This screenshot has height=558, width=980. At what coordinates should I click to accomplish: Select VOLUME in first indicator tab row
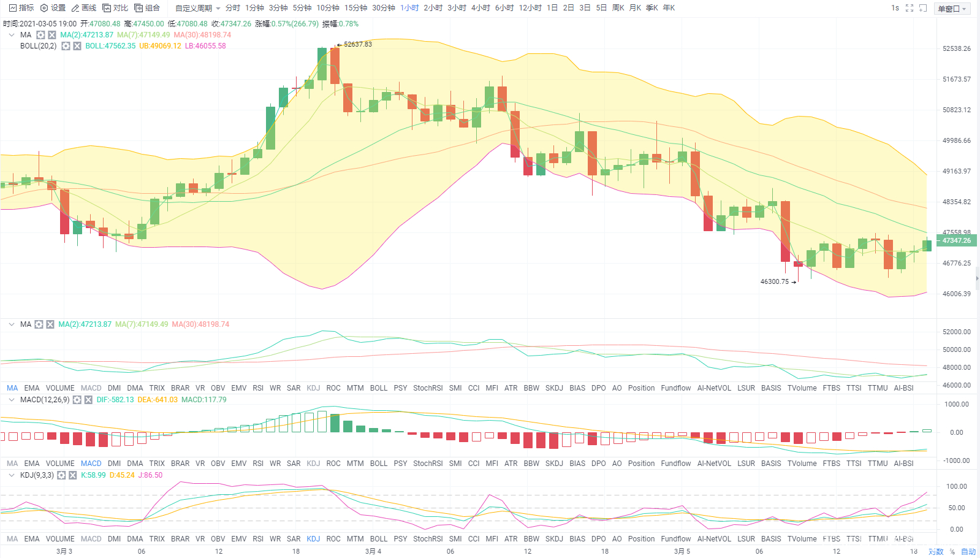60,388
